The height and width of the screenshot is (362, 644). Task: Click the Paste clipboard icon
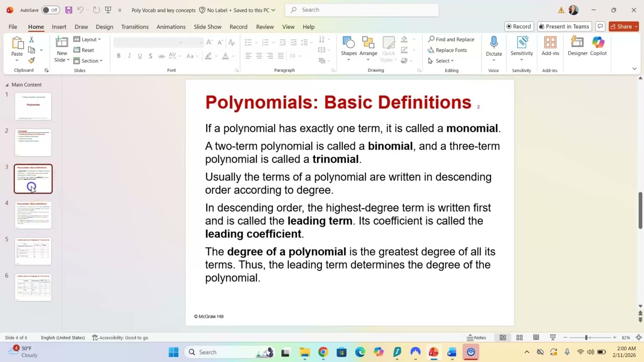click(x=17, y=43)
